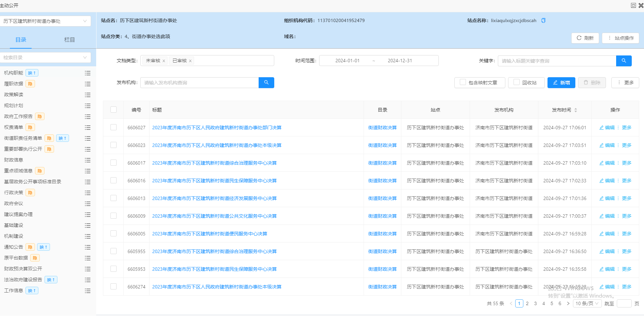Click the orange document badge next to 履职依据

click(x=30, y=84)
